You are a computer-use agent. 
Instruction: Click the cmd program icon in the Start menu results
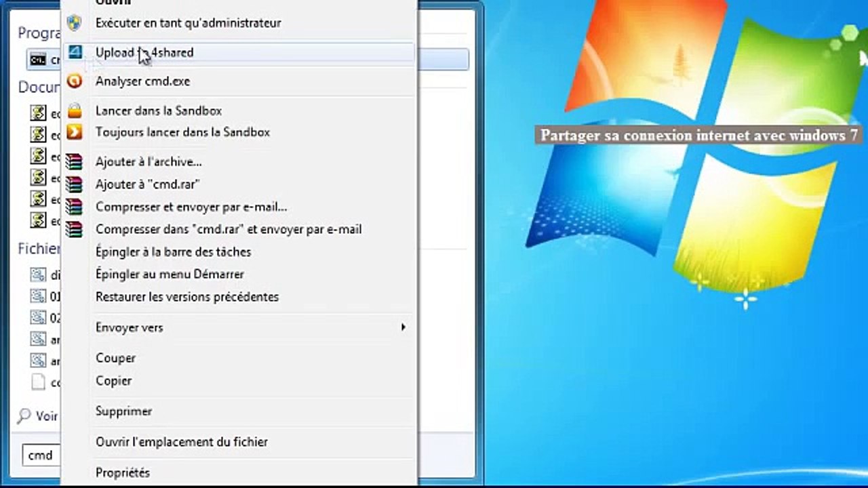(x=38, y=60)
